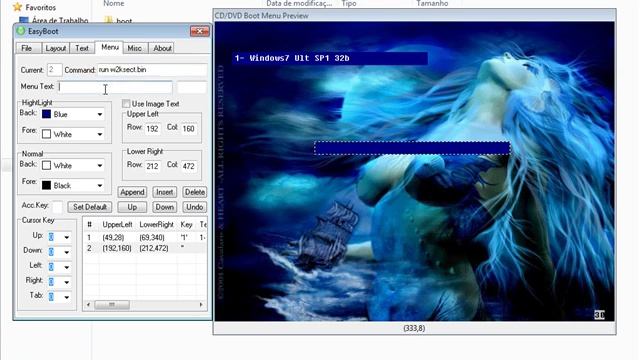Click the Command field with run w2ksect.bin
Viewport: 640px width, 360px height.
(152, 70)
